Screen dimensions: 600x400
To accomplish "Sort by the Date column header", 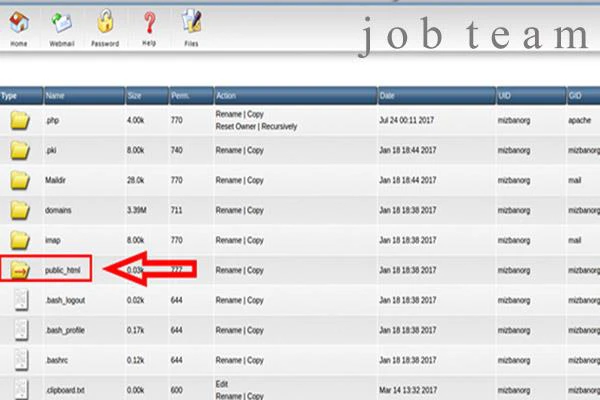I will (x=387, y=95).
